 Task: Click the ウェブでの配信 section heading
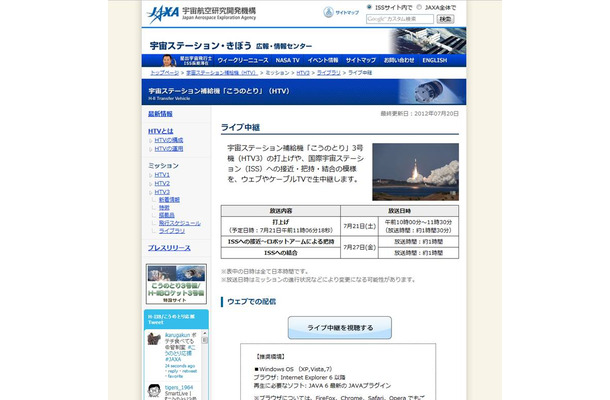(x=251, y=302)
